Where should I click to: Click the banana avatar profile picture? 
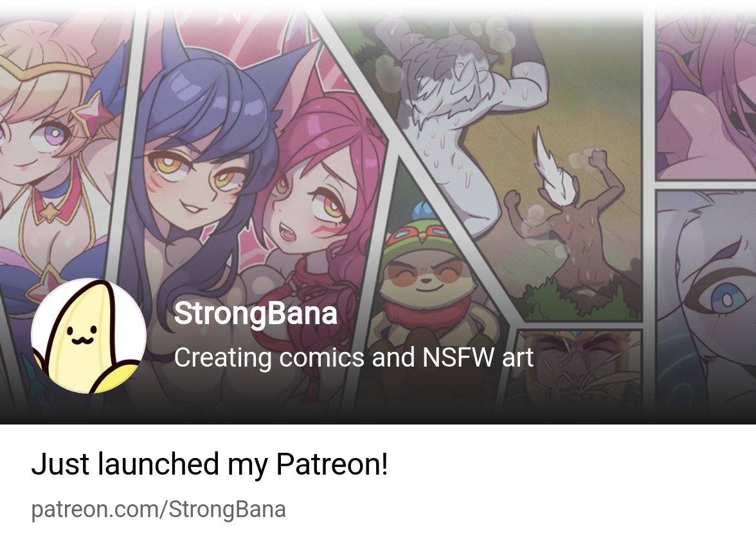point(89,336)
